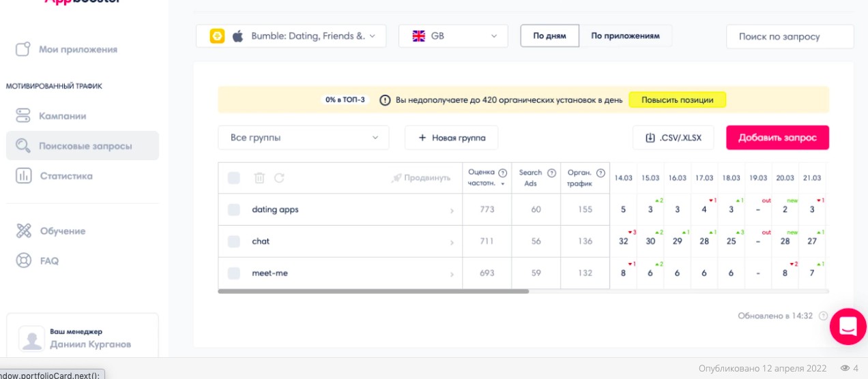
Task: Click the Статистика chart icon
Action: coord(24,176)
